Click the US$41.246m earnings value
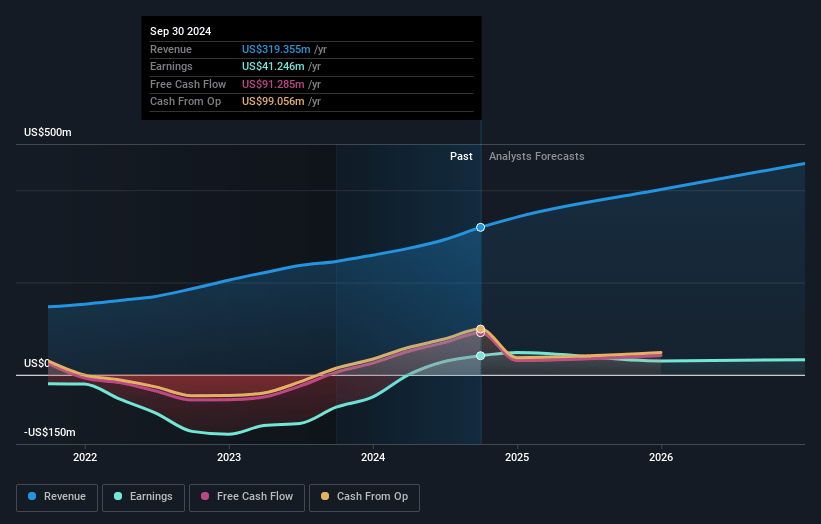 click(273, 66)
